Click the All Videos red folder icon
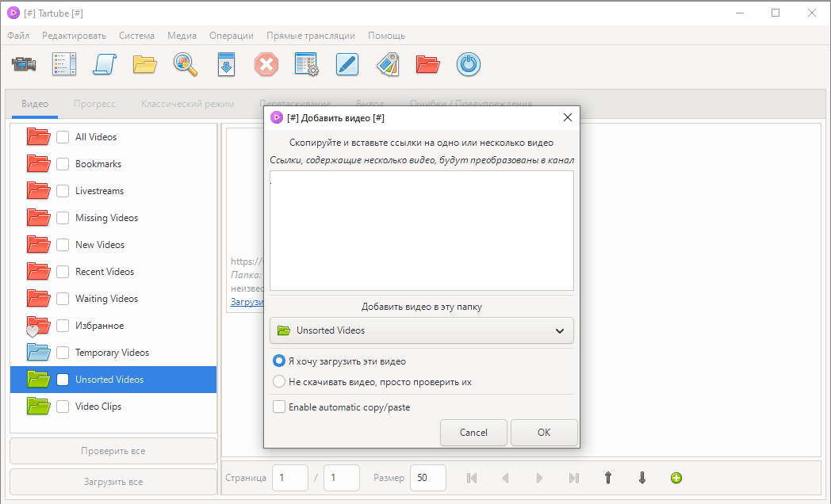Viewport: 831px width, 504px height. 38,136
